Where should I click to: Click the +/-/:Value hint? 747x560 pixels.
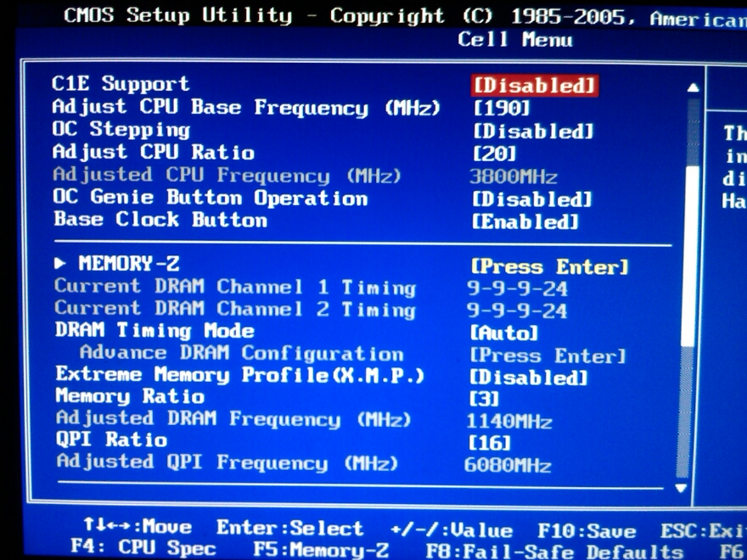coord(452,530)
